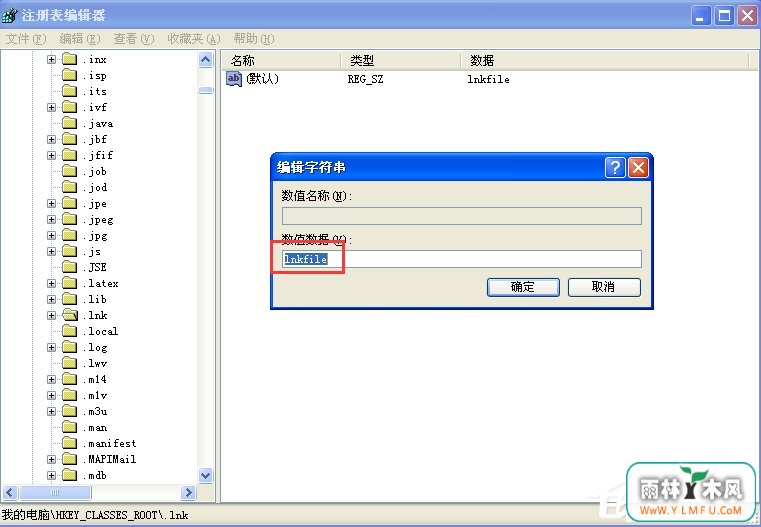Click the (默认) string value ab icon
The height and width of the screenshot is (527, 761).
tap(234, 79)
